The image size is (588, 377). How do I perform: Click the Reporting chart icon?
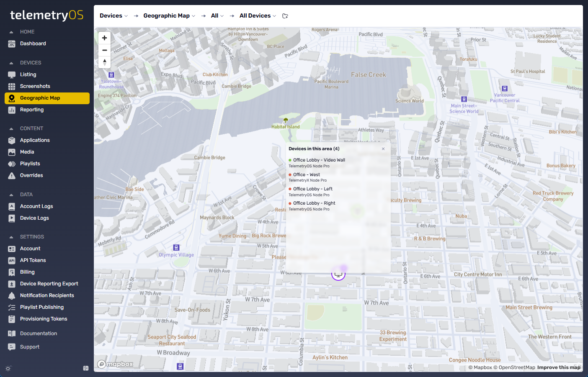(x=12, y=110)
